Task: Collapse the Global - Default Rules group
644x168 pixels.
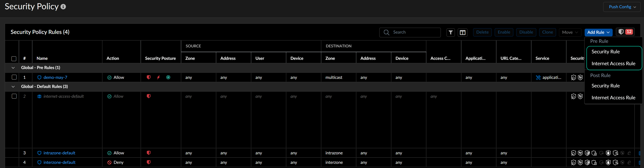Action: coord(13,87)
